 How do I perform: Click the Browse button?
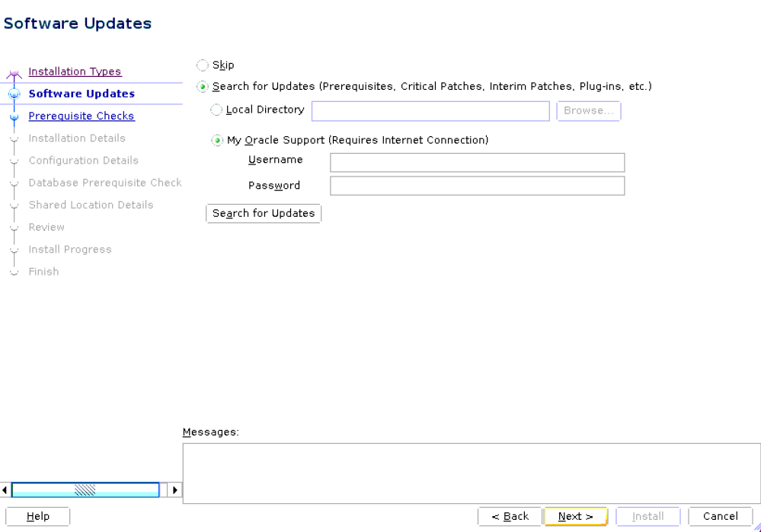[x=588, y=110]
